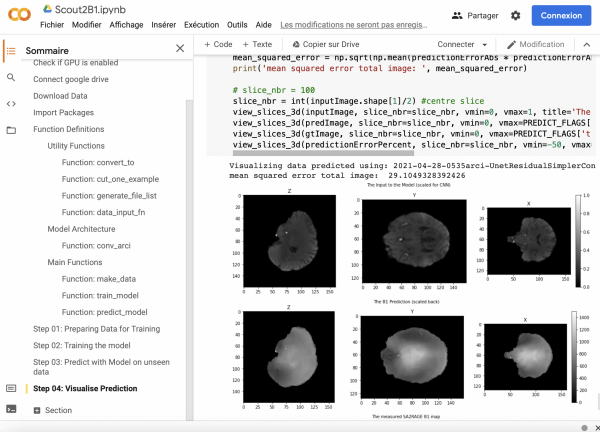This screenshot has height=432, width=600.
Task: Click the search icon in left rail
Action: (x=11, y=77)
